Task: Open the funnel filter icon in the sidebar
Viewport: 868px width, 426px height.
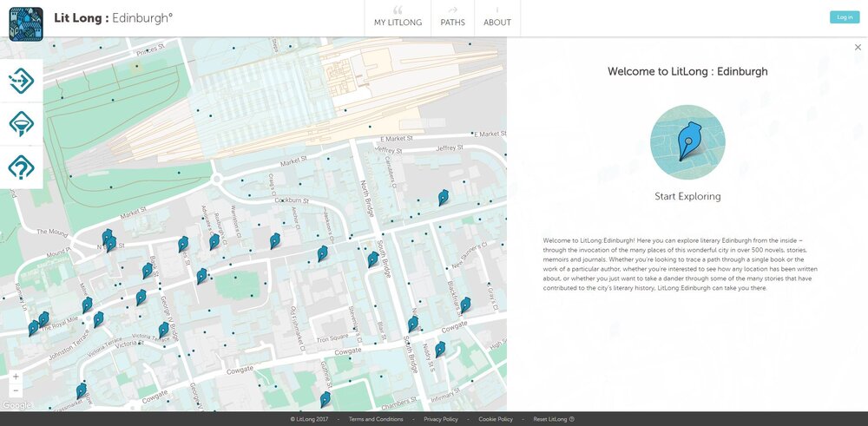Action: 22,124
